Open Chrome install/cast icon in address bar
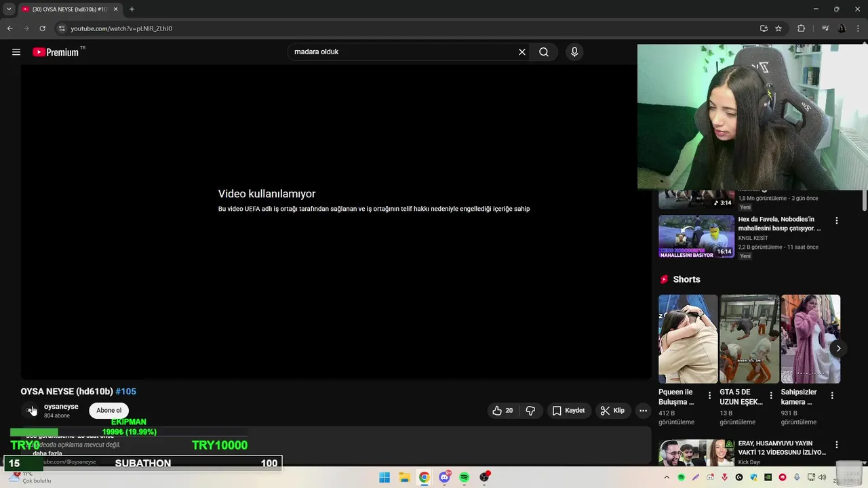 [764, 28]
